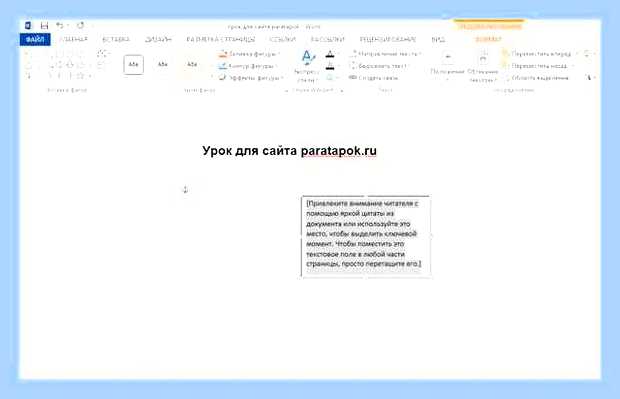The height and width of the screenshot is (399, 620).
Task: Select the ФОРМАТ drawing tools tab
Action: pos(488,39)
